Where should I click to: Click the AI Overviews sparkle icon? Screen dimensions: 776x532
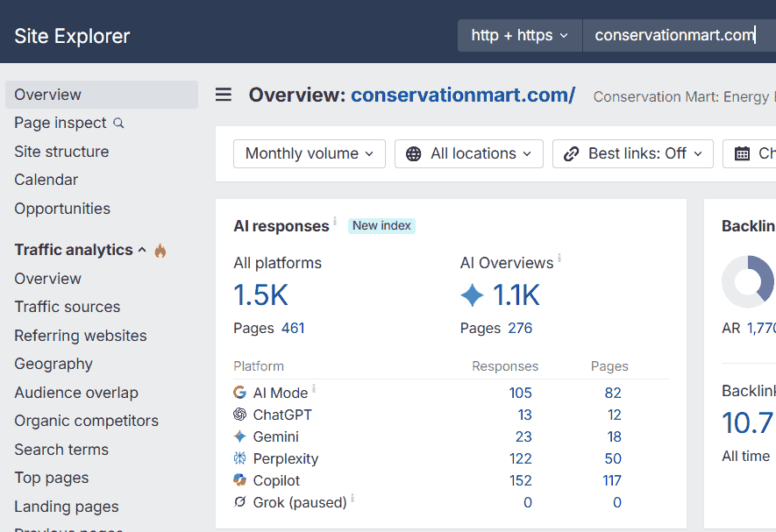472,295
